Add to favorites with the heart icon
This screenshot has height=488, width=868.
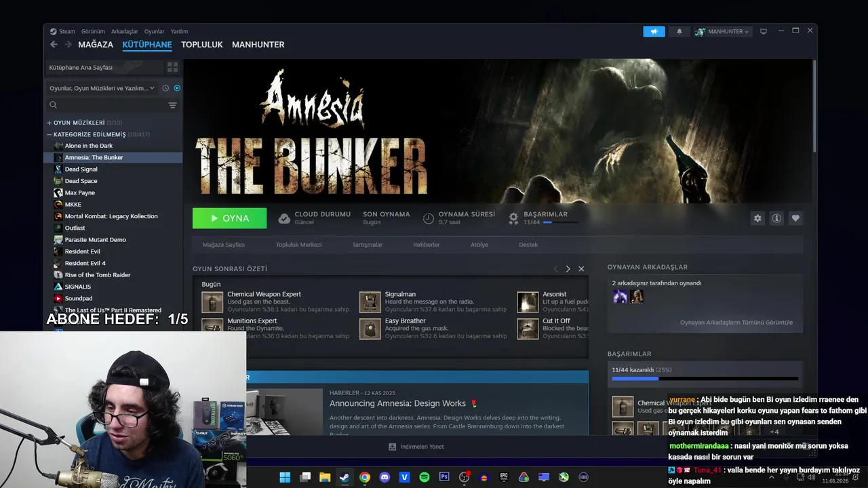(795, 218)
